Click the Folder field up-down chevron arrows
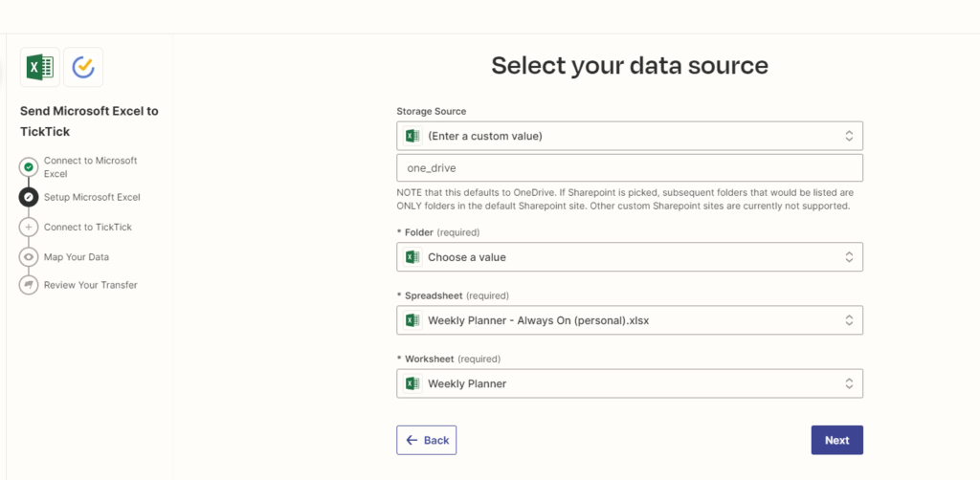 (849, 256)
